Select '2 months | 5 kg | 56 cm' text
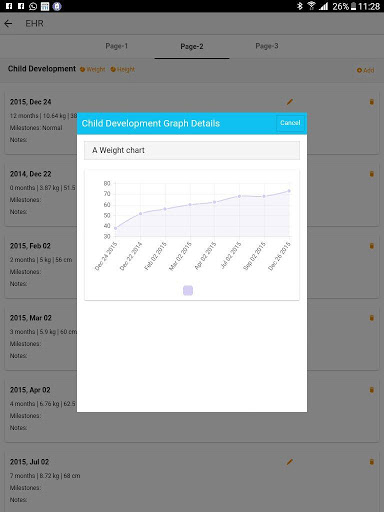Screen dimensions: 384x512 tap(41, 260)
